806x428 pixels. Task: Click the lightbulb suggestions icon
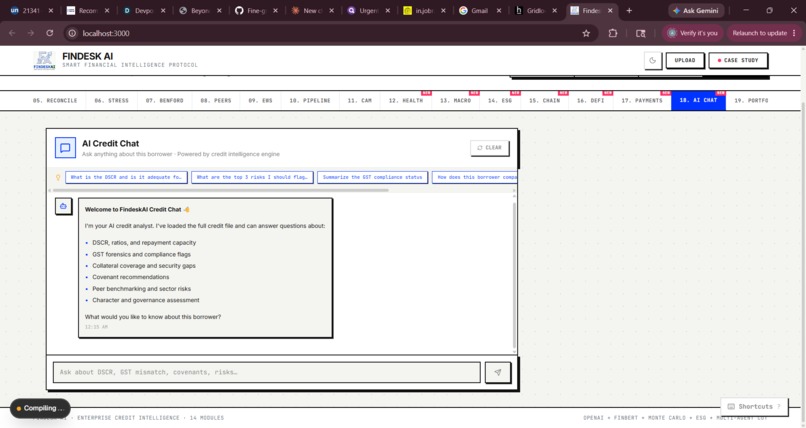click(x=58, y=177)
